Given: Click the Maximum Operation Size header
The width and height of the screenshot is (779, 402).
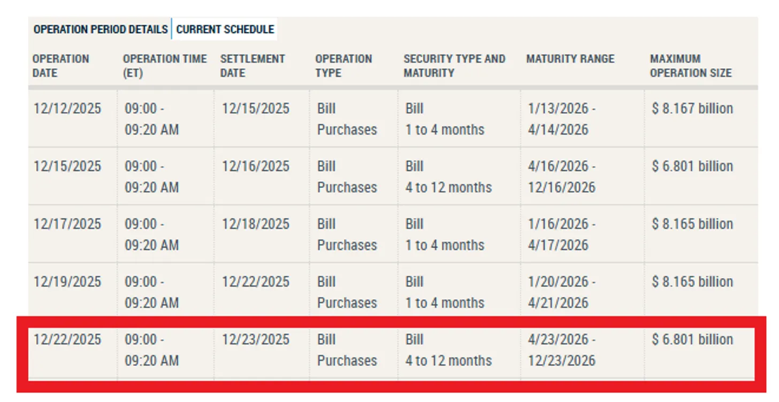Looking at the screenshot, I should point(690,66).
